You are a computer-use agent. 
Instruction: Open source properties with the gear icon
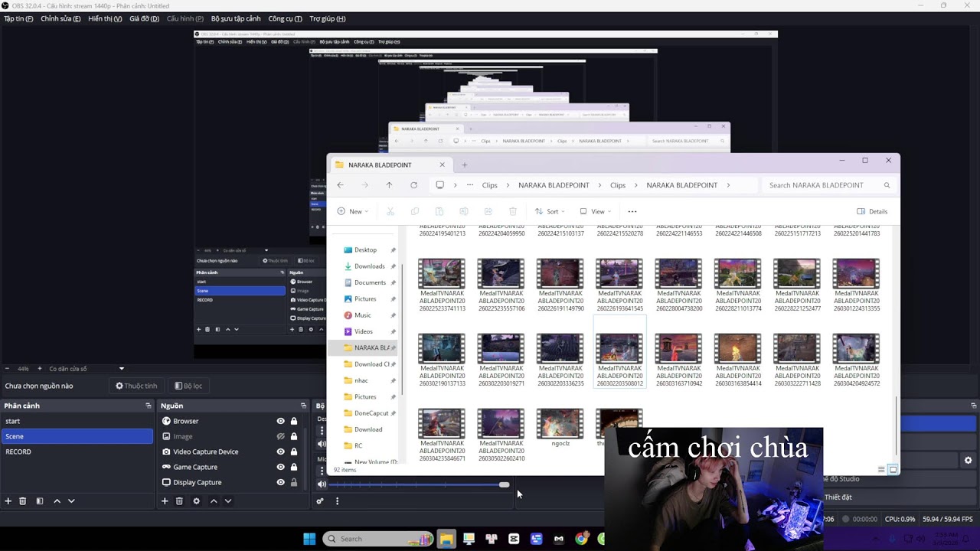[196, 501]
